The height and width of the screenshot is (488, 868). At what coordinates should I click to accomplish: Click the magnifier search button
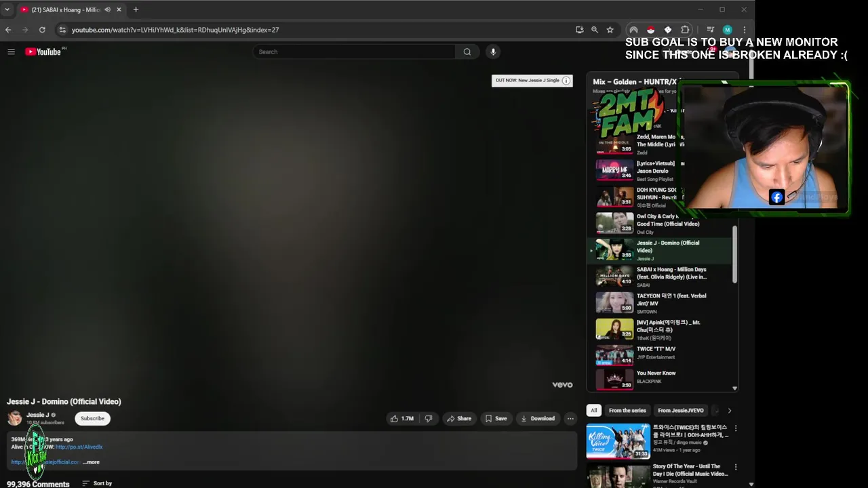(x=467, y=52)
